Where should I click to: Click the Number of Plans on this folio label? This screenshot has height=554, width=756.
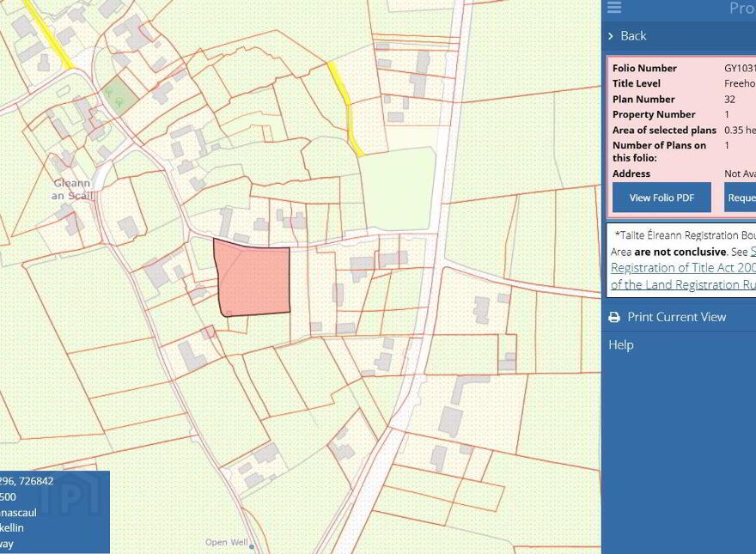659,151
